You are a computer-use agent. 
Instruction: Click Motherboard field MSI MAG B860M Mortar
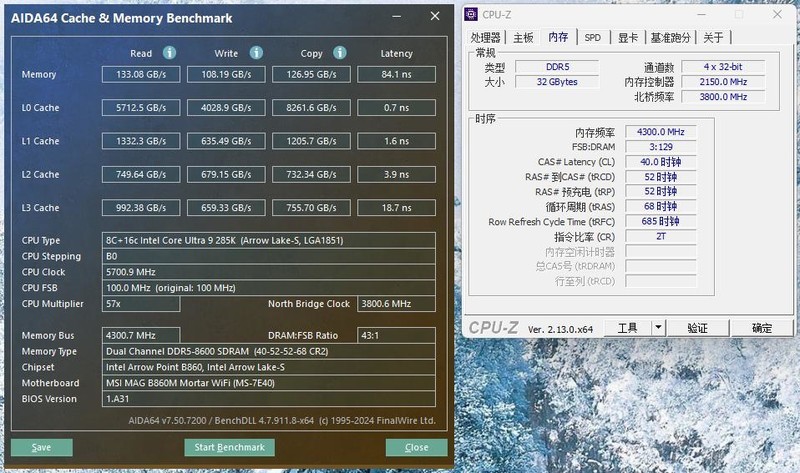[269, 383]
